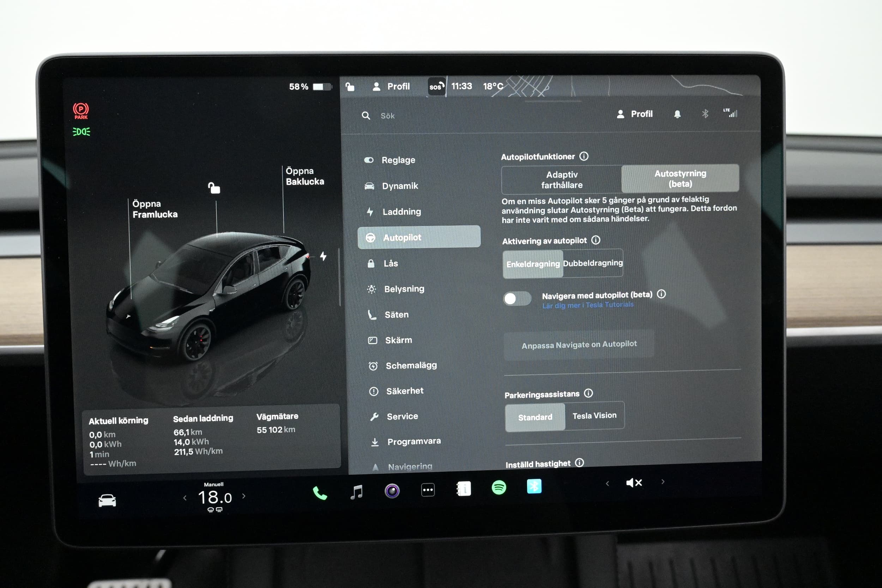Tap the notification bell icon
Image resolution: width=882 pixels, height=588 pixels.
pyautogui.click(x=677, y=114)
